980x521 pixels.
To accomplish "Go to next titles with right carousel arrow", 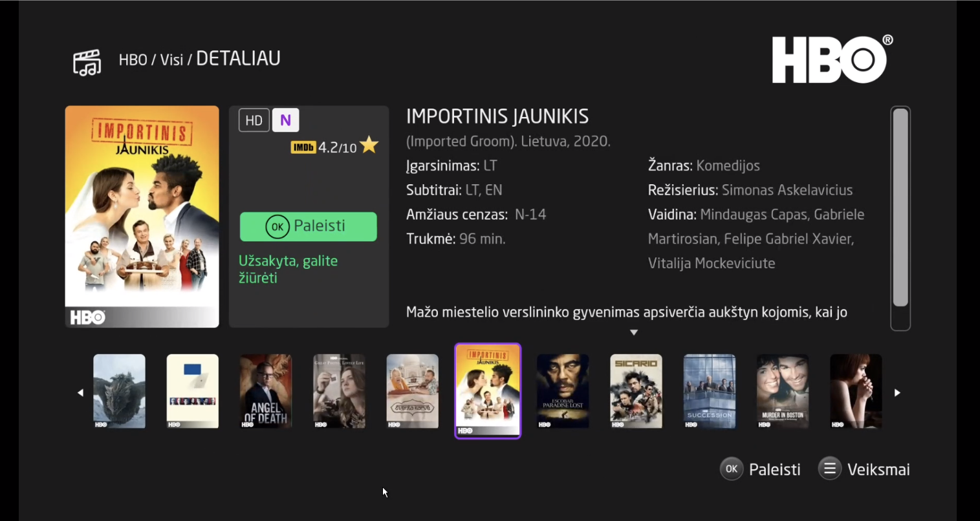I will point(897,392).
